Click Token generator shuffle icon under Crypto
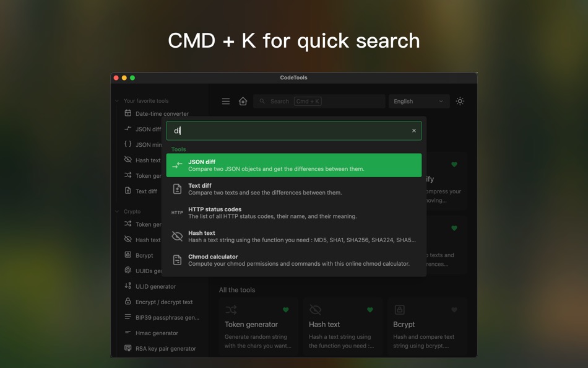588x368 pixels. coord(128,224)
